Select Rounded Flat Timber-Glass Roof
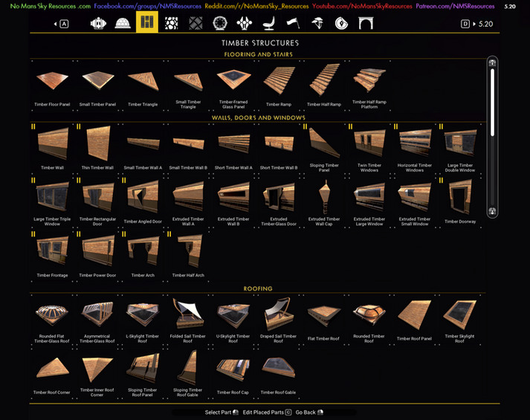530x420 pixels. pos(52,320)
